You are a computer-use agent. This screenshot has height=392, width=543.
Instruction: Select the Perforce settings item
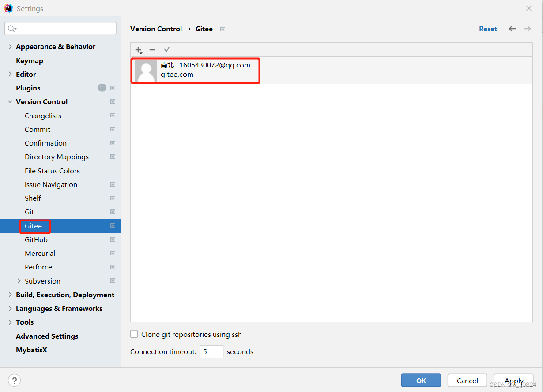(x=38, y=267)
